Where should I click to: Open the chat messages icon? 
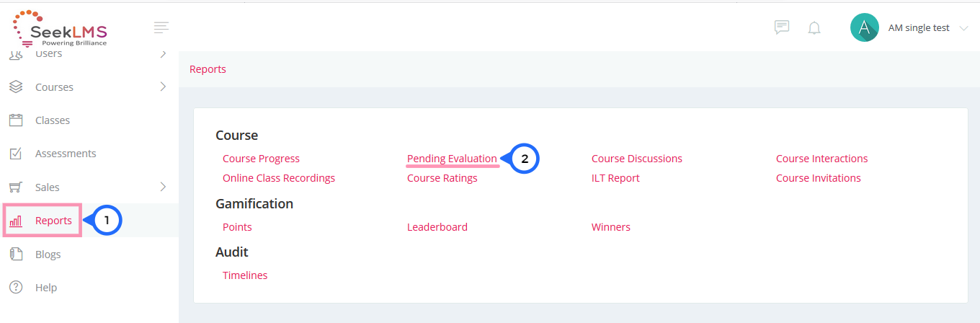[782, 27]
